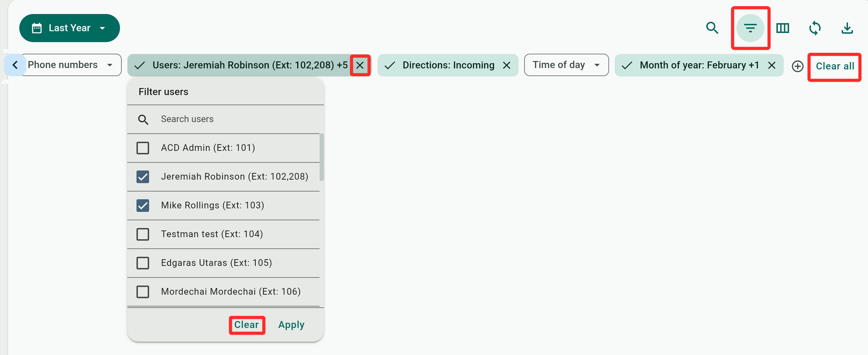Click Clear in Filter users panel
This screenshot has height=355, width=868.
pyautogui.click(x=247, y=325)
